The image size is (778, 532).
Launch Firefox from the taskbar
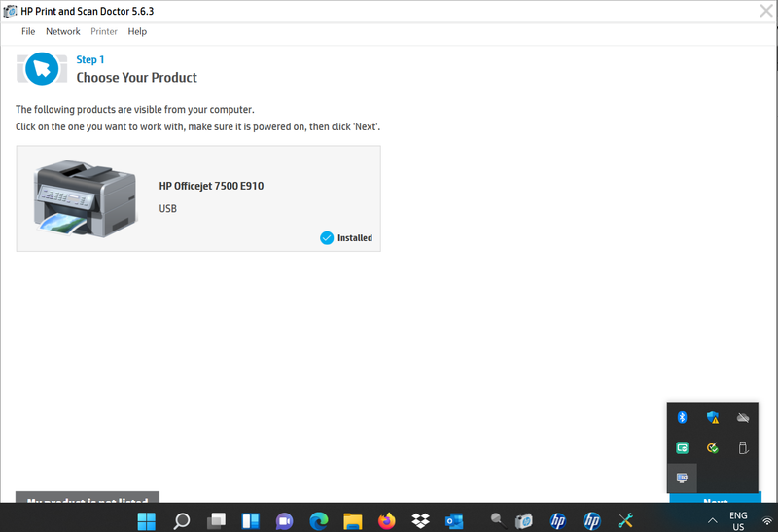pyautogui.click(x=386, y=520)
